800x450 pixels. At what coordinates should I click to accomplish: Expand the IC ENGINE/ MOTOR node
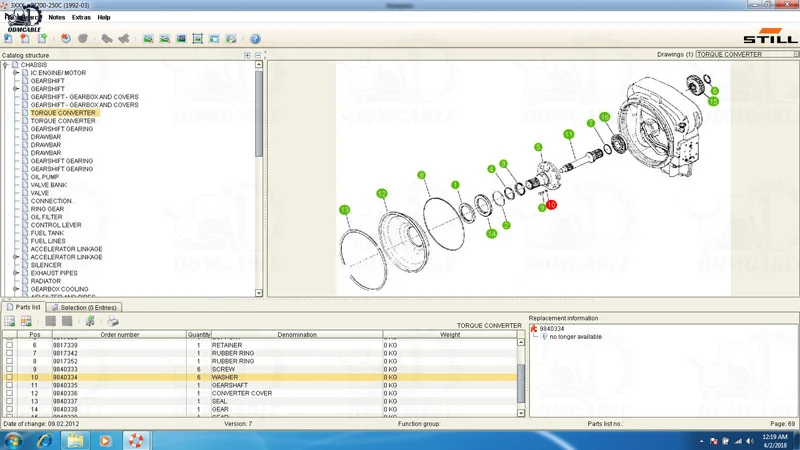tap(16, 73)
